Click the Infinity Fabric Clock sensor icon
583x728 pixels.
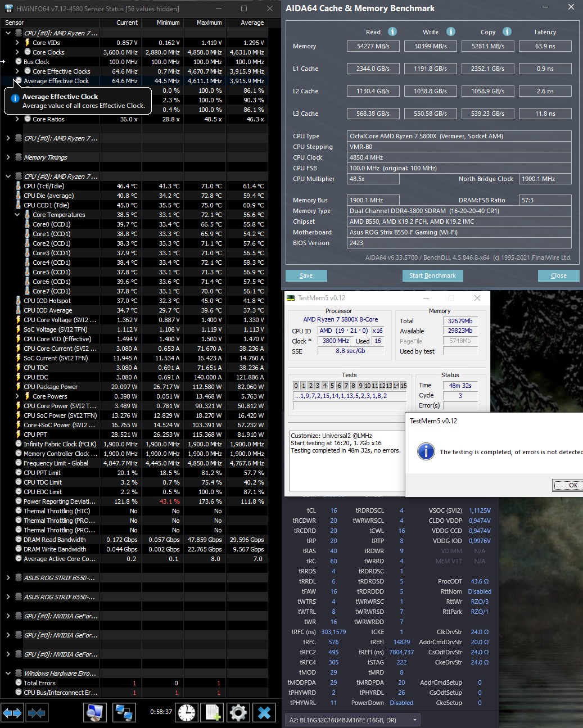(x=19, y=444)
